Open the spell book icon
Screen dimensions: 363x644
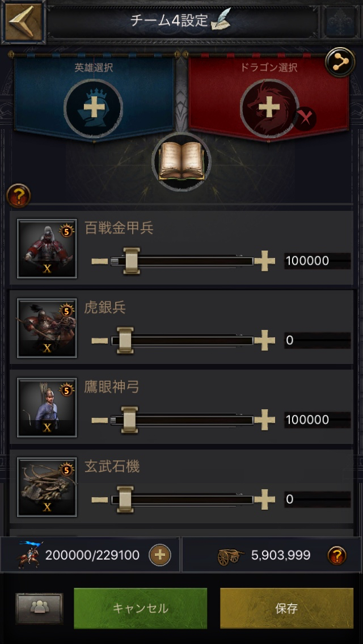tap(181, 162)
